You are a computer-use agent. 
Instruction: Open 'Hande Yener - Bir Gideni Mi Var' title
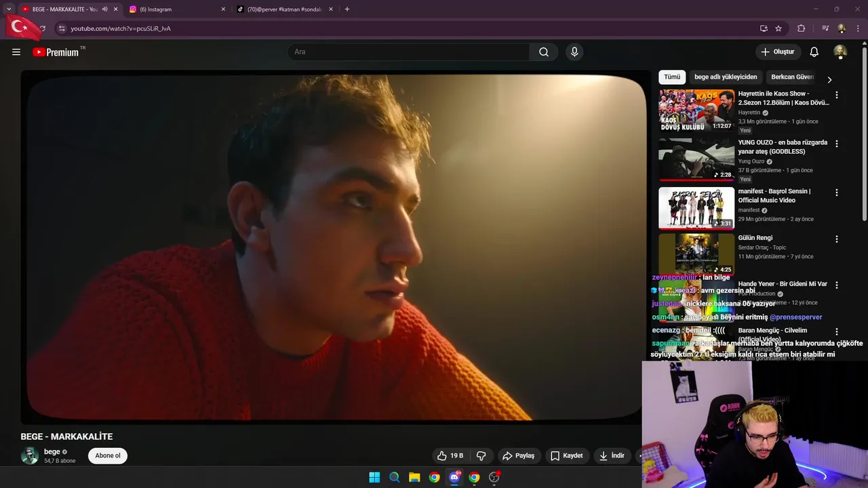click(783, 284)
